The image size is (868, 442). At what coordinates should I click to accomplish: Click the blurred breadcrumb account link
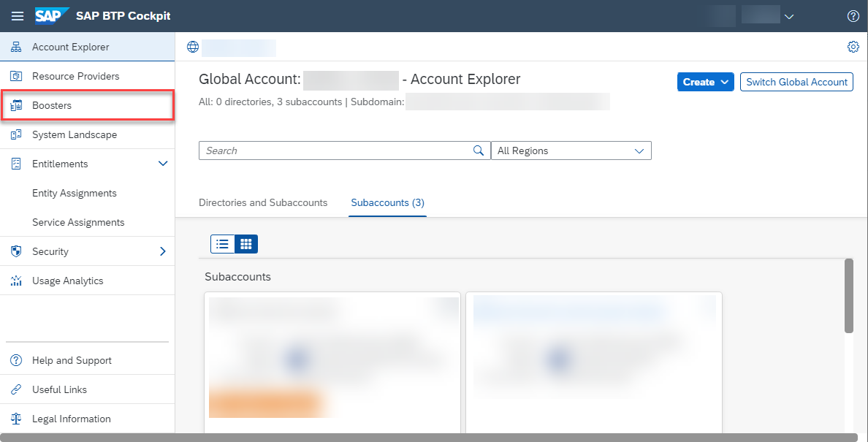pyautogui.click(x=239, y=47)
